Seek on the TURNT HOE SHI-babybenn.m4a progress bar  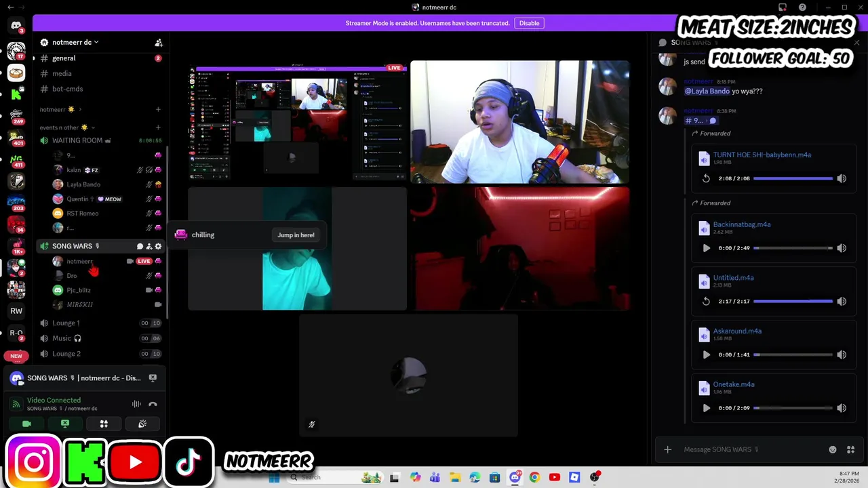(x=793, y=178)
